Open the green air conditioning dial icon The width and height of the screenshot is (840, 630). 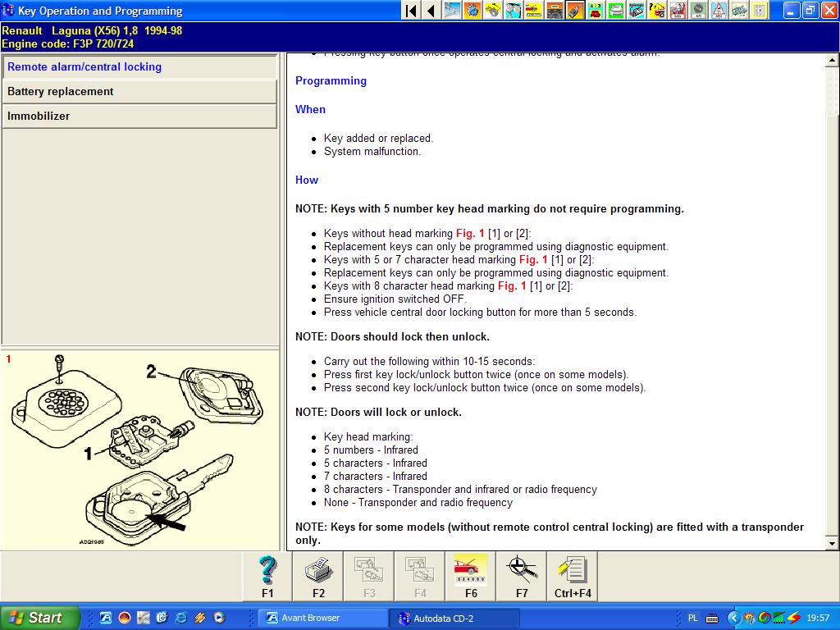(x=698, y=10)
